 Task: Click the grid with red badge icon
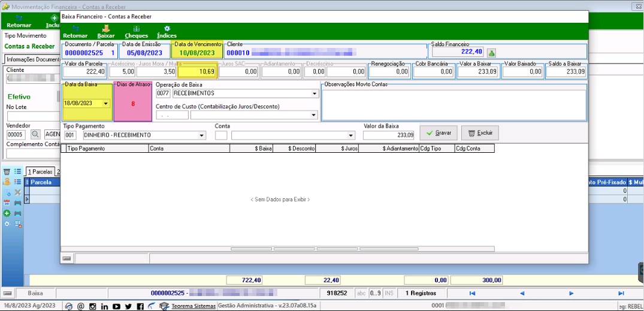(x=17, y=224)
